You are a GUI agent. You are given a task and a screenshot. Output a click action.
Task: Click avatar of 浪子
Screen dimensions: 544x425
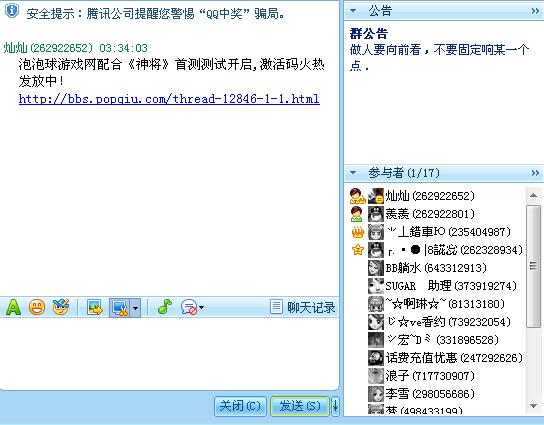[376, 376]
